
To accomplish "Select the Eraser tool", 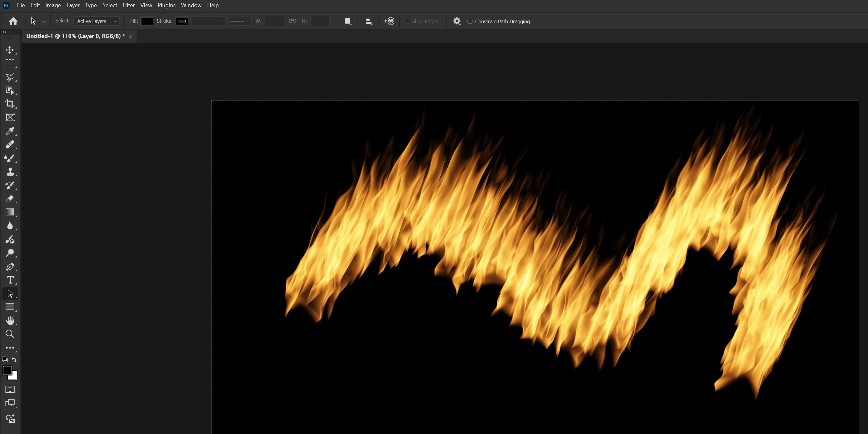I will point(10,199).
